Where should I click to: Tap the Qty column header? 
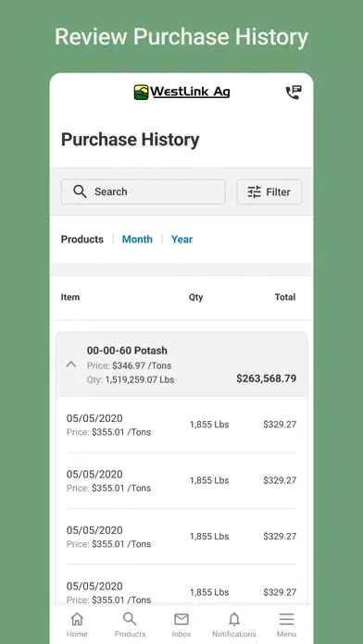pos(195,297)
